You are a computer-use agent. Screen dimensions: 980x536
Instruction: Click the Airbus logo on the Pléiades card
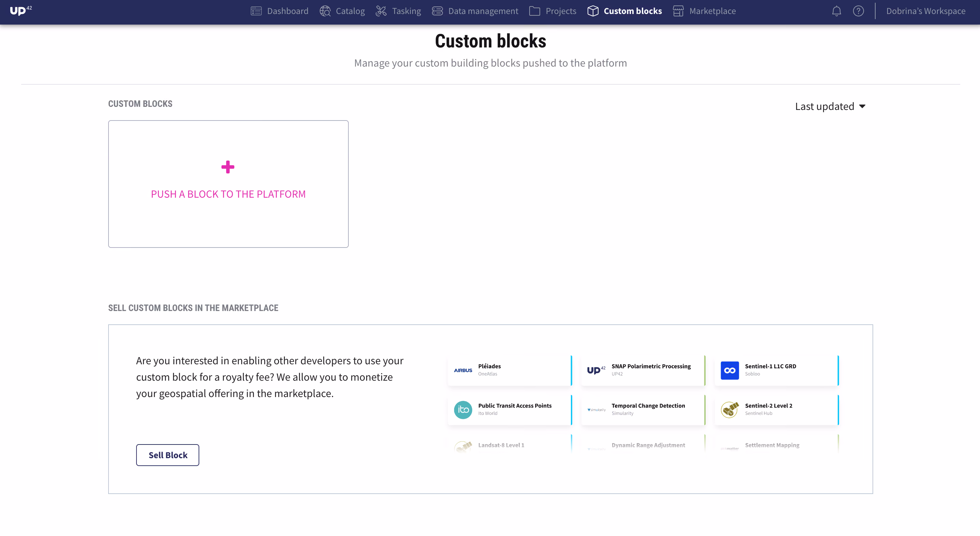[x=463, y=370]
